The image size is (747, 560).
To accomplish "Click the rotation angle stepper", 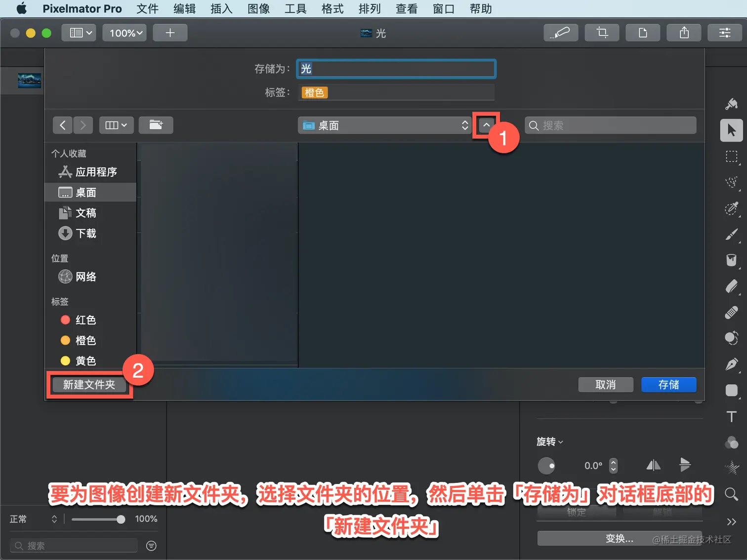I will [613, 465].
